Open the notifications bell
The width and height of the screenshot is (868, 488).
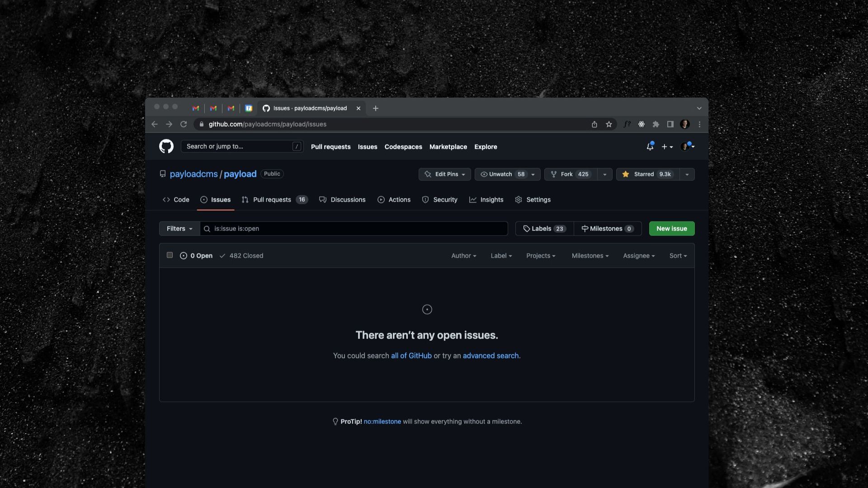click(650, 146)
